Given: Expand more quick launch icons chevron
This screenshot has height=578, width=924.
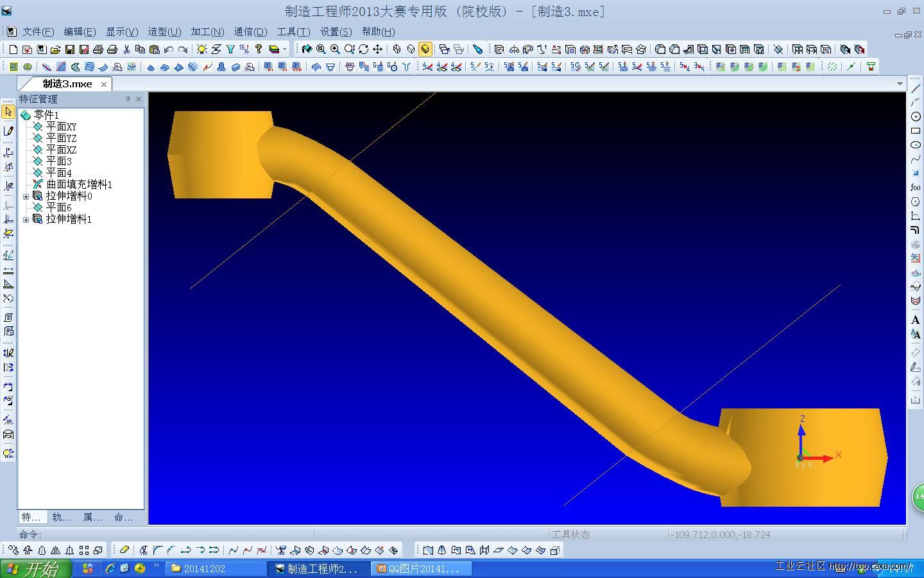Looking at the screenshot, I should coord(156,565).
